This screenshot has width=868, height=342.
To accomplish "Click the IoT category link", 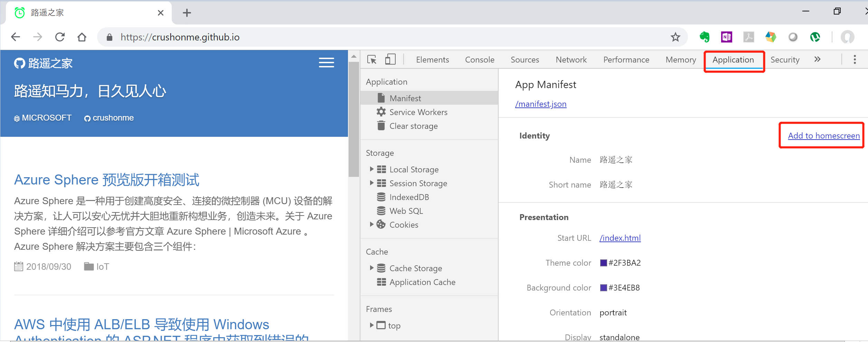I will point(97,267).
